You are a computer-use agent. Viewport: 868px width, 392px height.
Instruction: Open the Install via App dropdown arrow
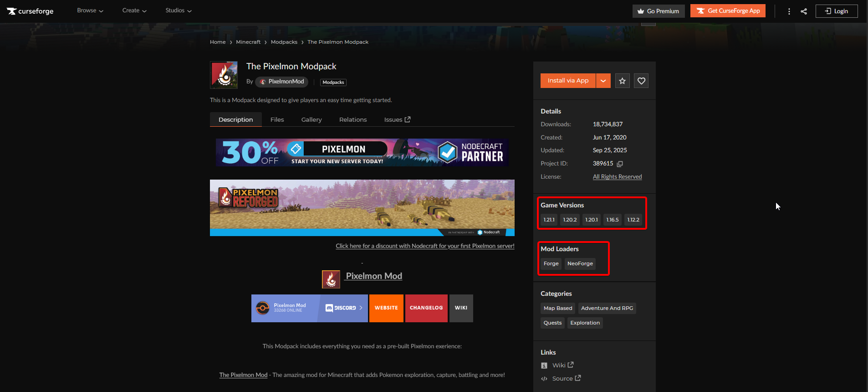(603, 81)
